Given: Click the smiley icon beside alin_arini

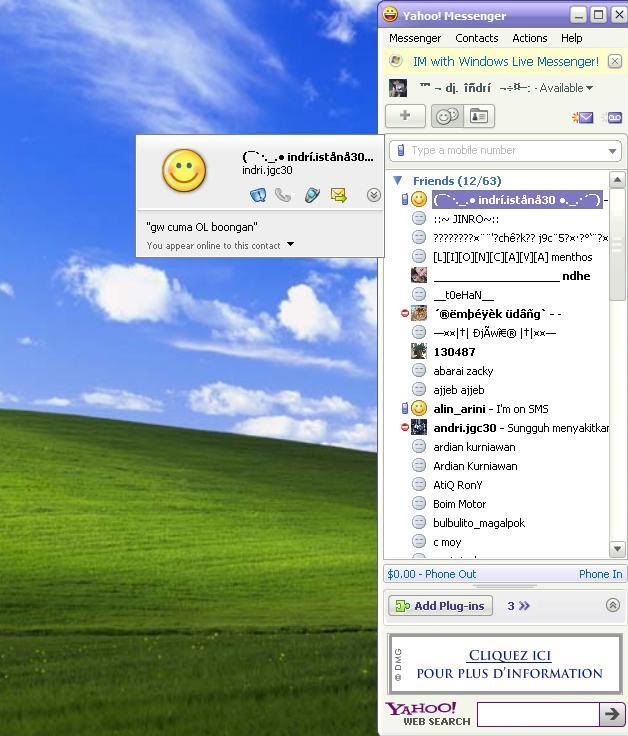Looking at the screenshot, I should coord(419,408).
